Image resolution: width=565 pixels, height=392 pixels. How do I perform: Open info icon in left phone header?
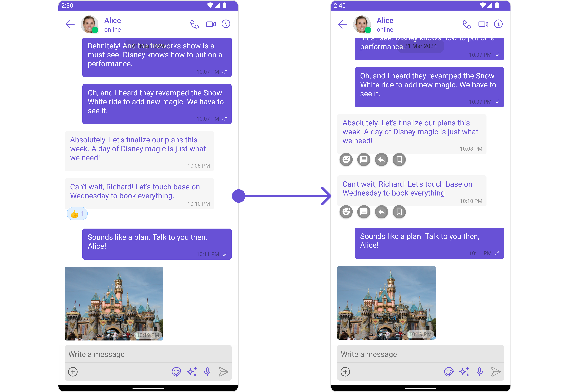pos(226,24)
